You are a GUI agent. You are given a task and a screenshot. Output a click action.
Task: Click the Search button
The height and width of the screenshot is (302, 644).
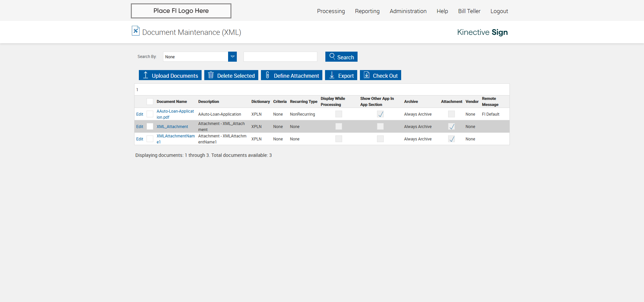(341, 57)
